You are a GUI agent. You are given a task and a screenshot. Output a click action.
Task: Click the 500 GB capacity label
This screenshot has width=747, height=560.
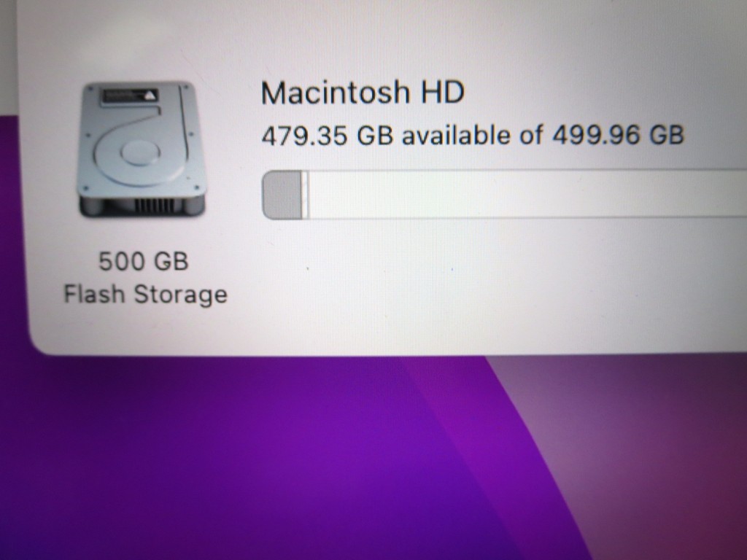pyautogui.click(x=144, y=262)
